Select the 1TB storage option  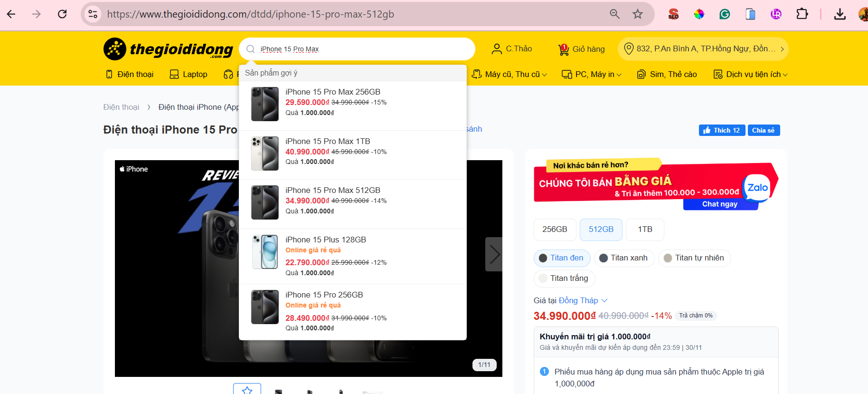tap(644, 230)
